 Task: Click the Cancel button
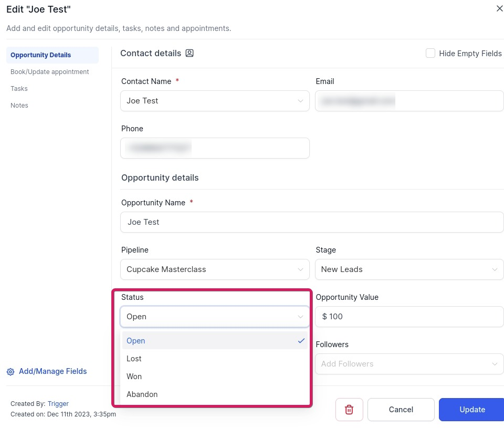(401, 409)
